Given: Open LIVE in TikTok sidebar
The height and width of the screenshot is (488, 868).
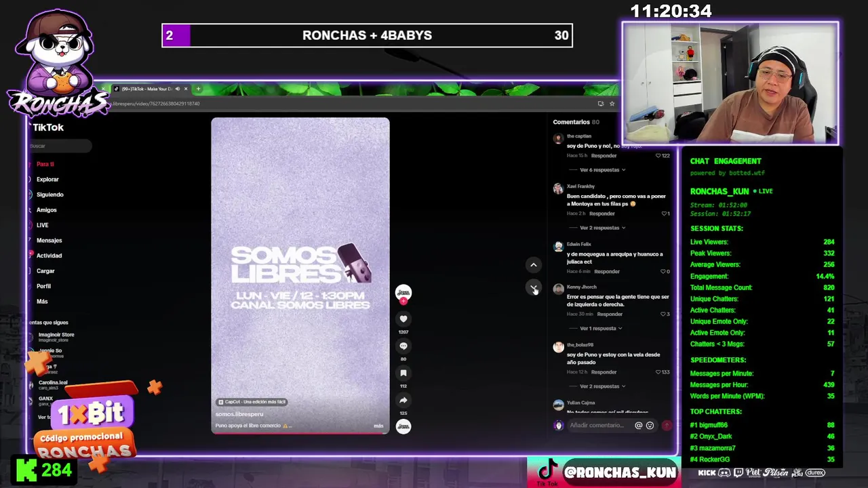Looking at the screenshot, I should point(42,225).
